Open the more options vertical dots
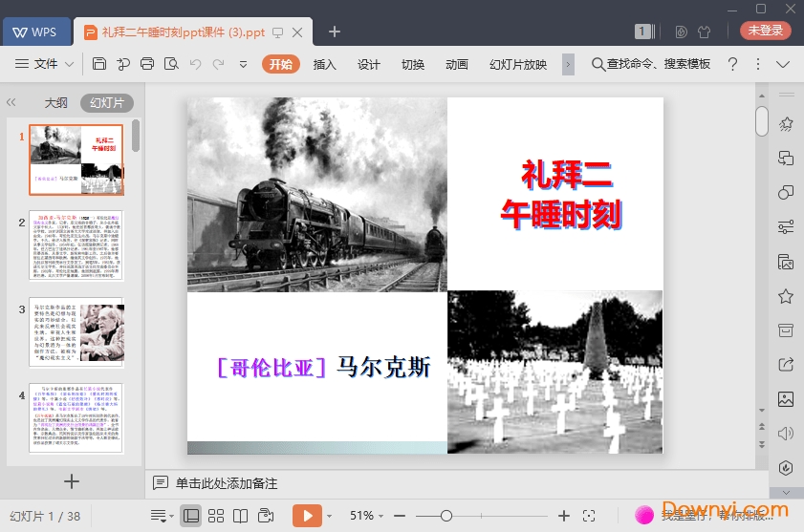 pos(758,64)
